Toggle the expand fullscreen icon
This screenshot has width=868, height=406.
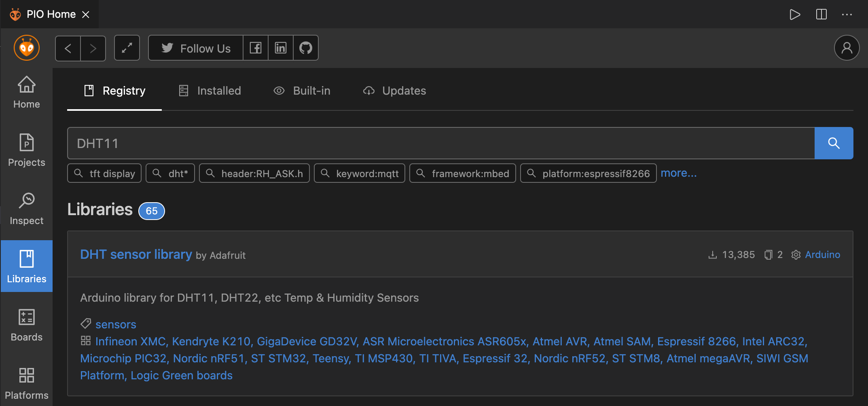[x=127, y=48]
